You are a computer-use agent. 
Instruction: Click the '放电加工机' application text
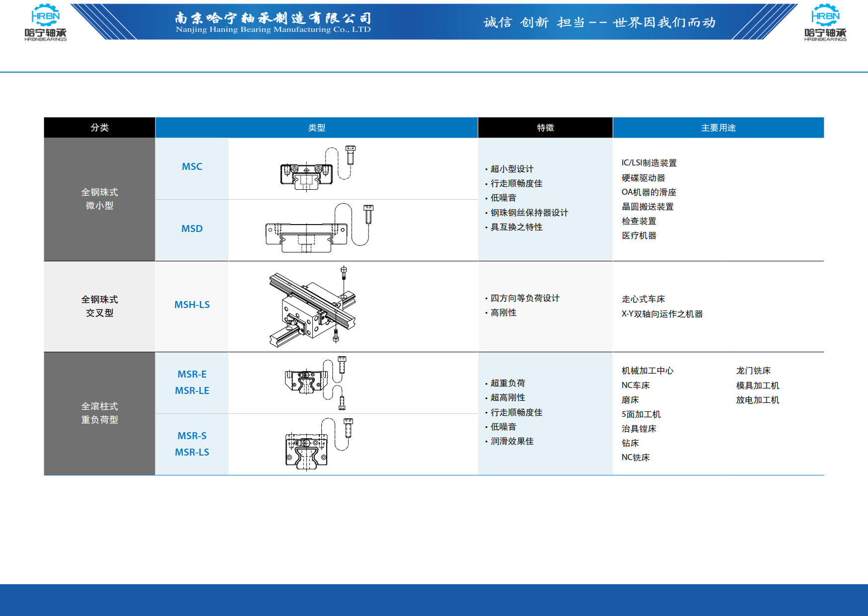coord(758,400)
